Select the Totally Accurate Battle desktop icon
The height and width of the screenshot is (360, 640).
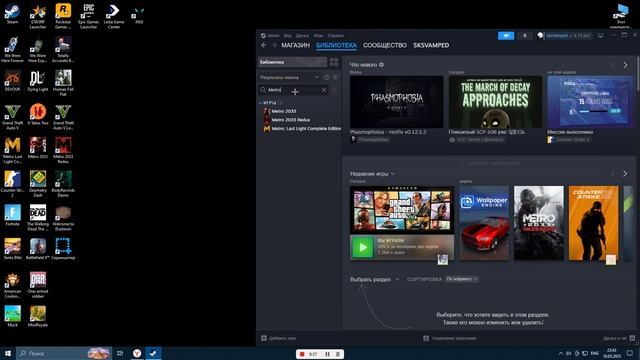tap(63, 50)
